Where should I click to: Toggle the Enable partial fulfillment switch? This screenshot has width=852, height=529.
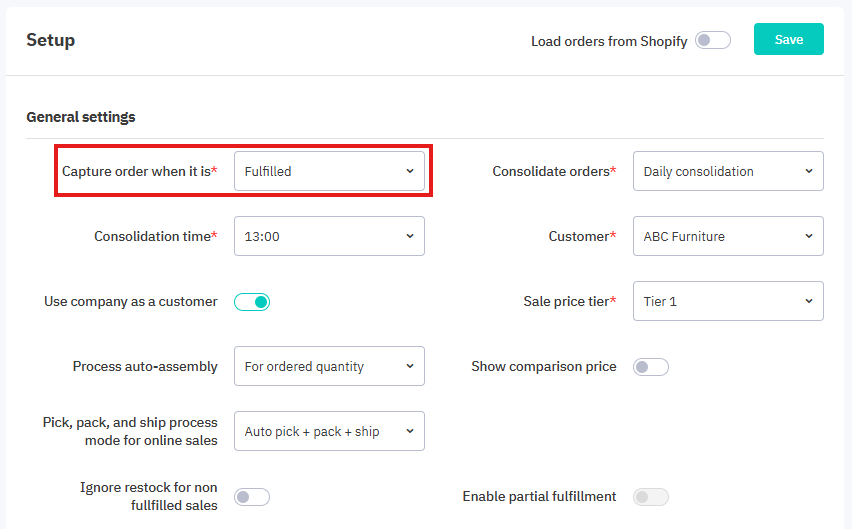(651, 497)
